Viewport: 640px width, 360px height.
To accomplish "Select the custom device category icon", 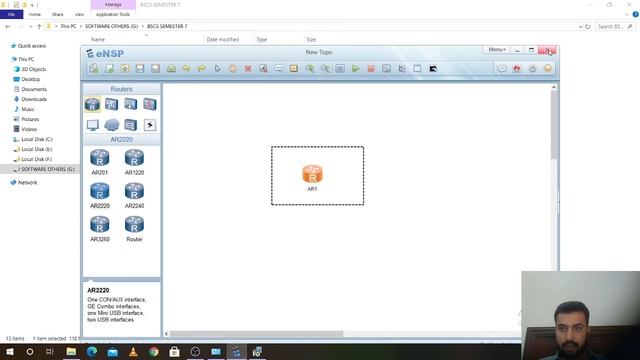I will point(131,125).
